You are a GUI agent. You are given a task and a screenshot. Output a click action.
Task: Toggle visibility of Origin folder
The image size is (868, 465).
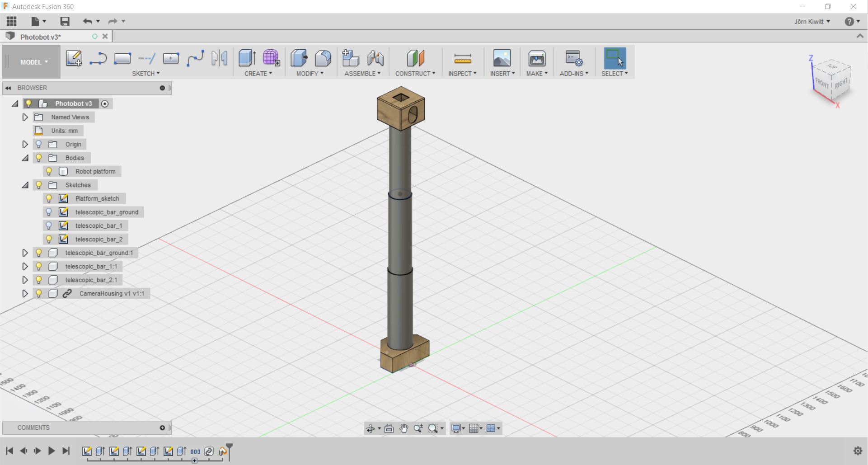point(39,144)
